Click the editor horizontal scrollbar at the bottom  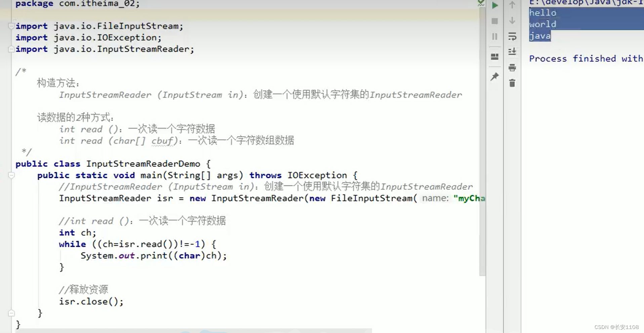(194, 331)
